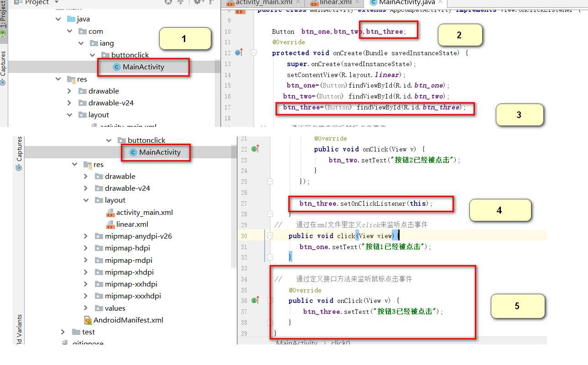Click the linear.xml file icon in layout folder
Viewport: 588px width, 365px height.
[110, 224]
